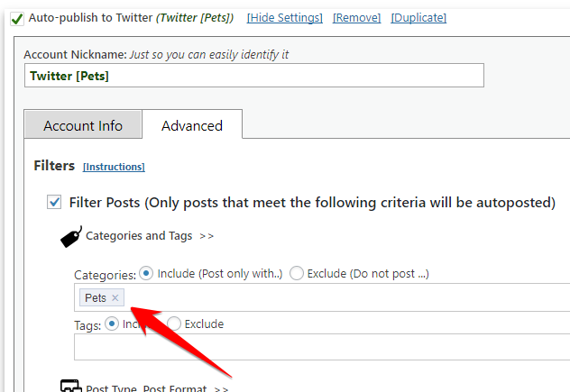Click the empty area of the Categories field
This screenshot has height=392, width=570.
click(x=343, y=297)
